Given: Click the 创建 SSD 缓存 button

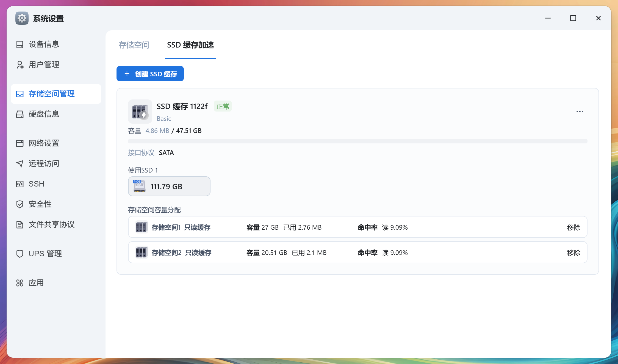Looking at the screenshot, I should pyautogui.click(x=150, y=74).
